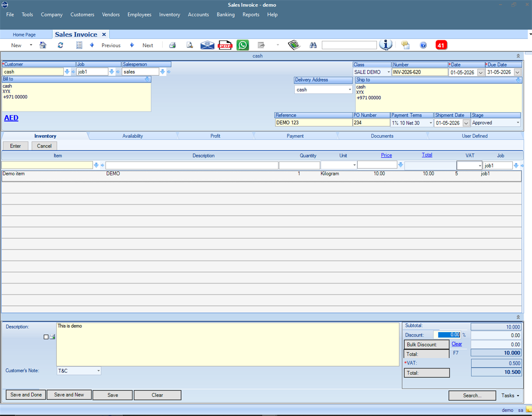The image size is (532, 416).
Task: Switch to the Documents tab
Action: tap(382, 136)
